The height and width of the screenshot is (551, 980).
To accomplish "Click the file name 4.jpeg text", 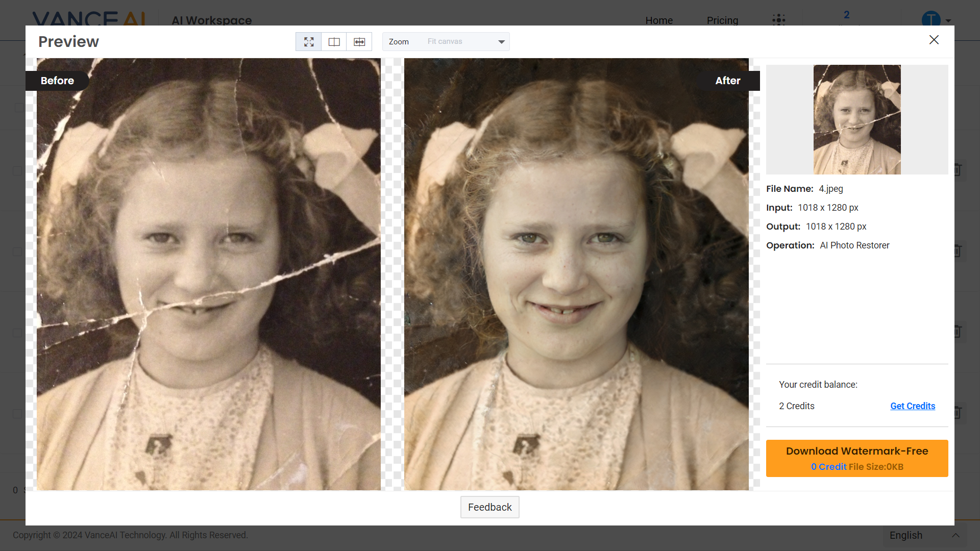I will coord(831,189).
